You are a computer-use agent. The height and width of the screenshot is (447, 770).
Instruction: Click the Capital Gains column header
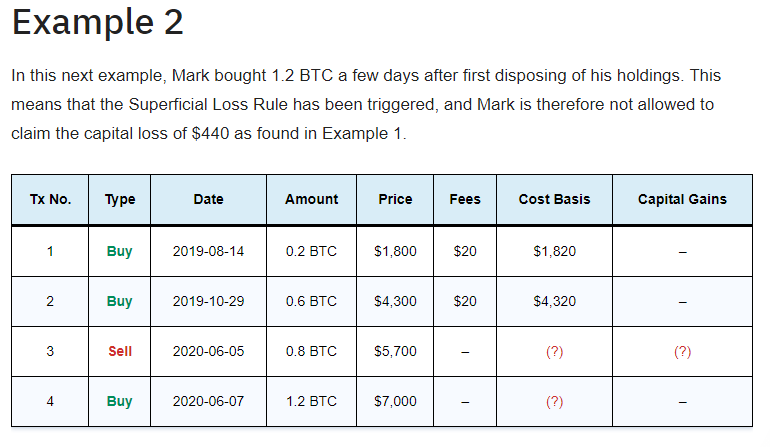tap(682, 199)
